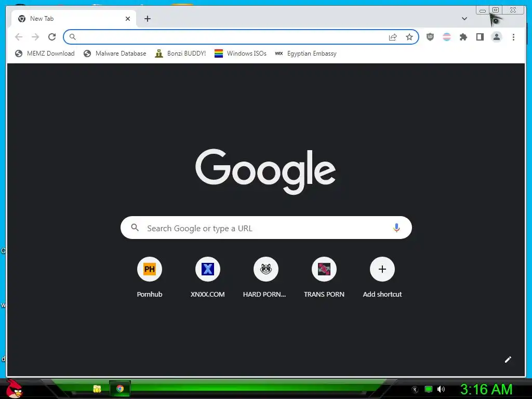Toggle the side panel

pyautogui.click(x=480, y=37)
